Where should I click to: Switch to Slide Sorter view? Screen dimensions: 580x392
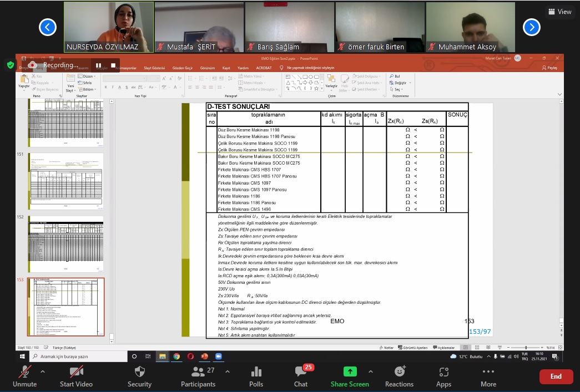477,348
